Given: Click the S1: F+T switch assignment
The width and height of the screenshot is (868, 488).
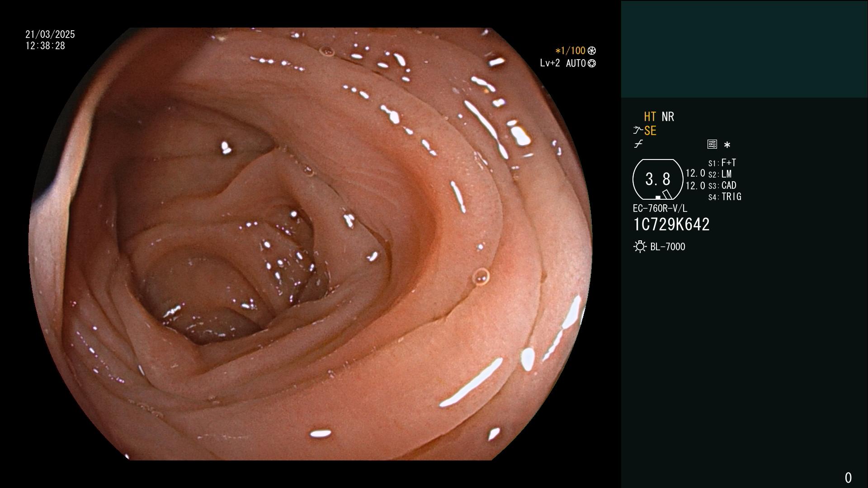Looking at the screenshot, I should 722,163.
